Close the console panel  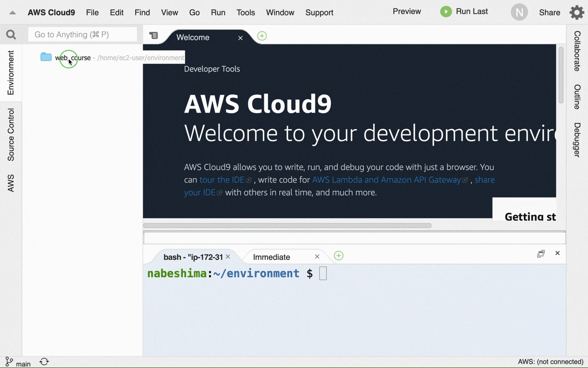(x=557, y=253)
